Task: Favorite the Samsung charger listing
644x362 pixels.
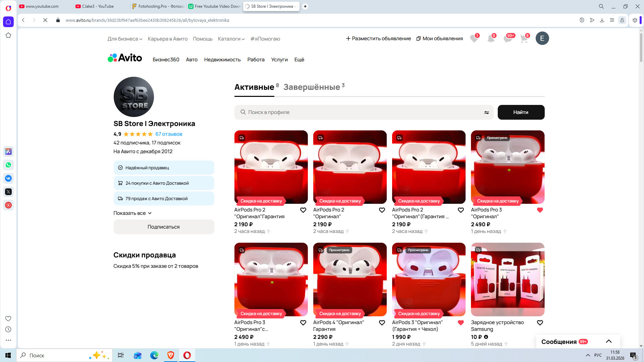Action: 540,323
